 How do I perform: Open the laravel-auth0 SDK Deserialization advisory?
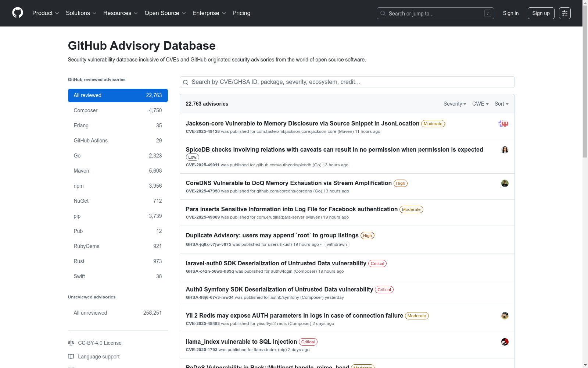(x=276, y=263)
